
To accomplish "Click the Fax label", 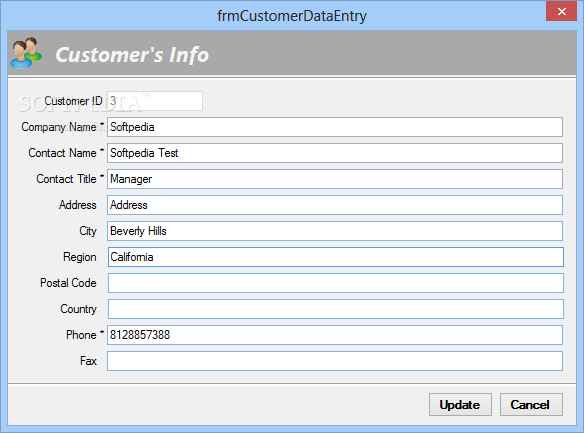I will pyautogui.click(x=88, y=361).
